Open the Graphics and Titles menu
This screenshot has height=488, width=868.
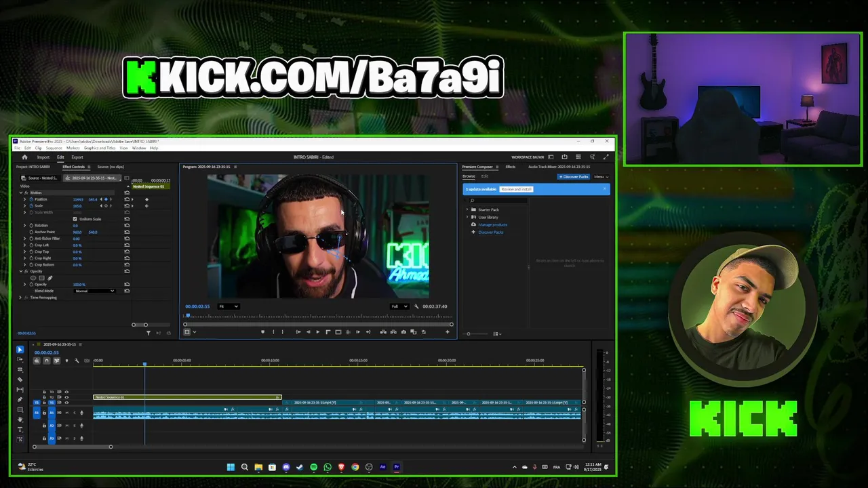(x=100, y=148)
